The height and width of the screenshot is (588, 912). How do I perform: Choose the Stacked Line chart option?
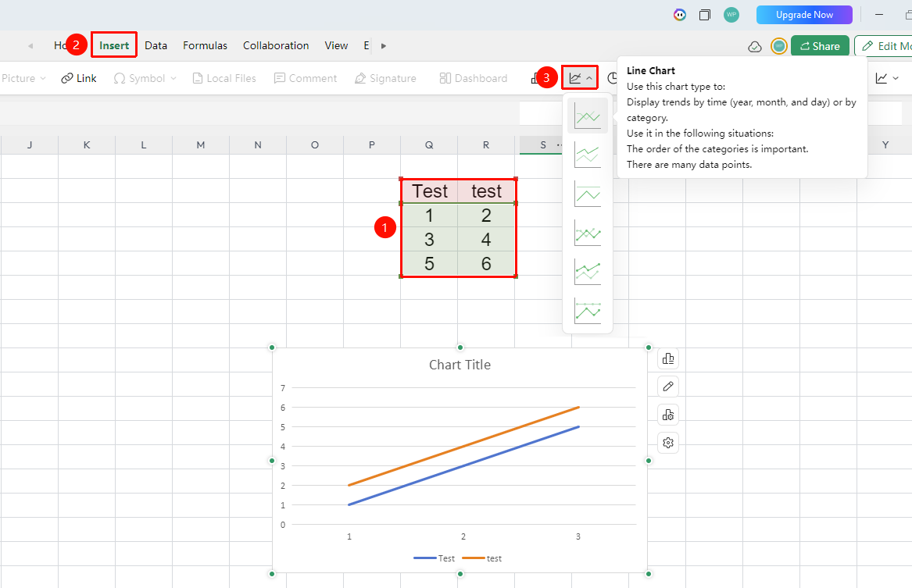pos(588,155)
